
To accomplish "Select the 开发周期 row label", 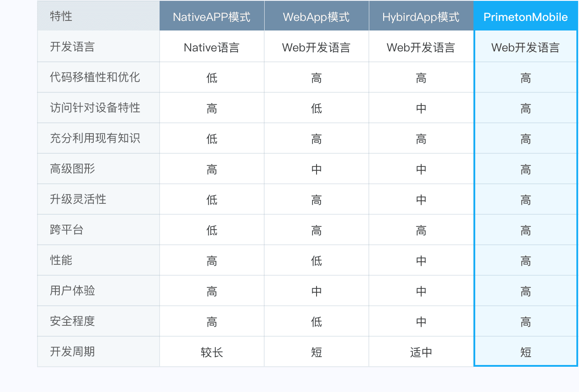I will click(x=72, y=352).
